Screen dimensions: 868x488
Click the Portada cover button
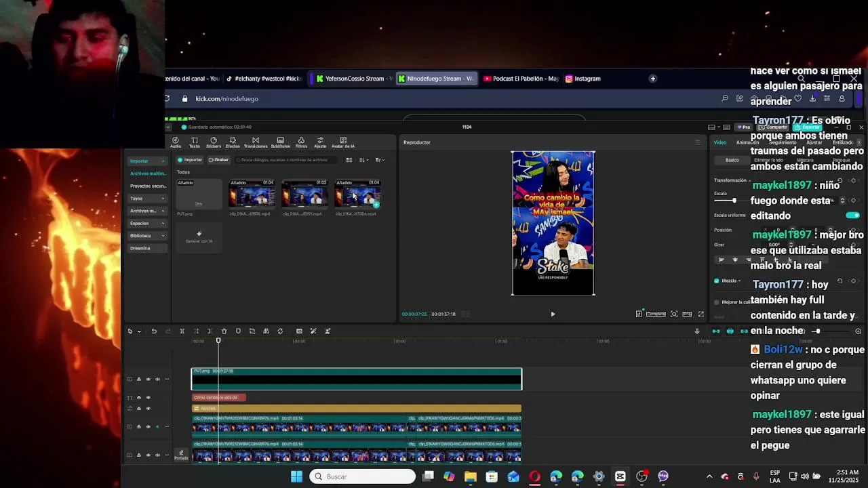pyautogui.click(x=181, y=455)
